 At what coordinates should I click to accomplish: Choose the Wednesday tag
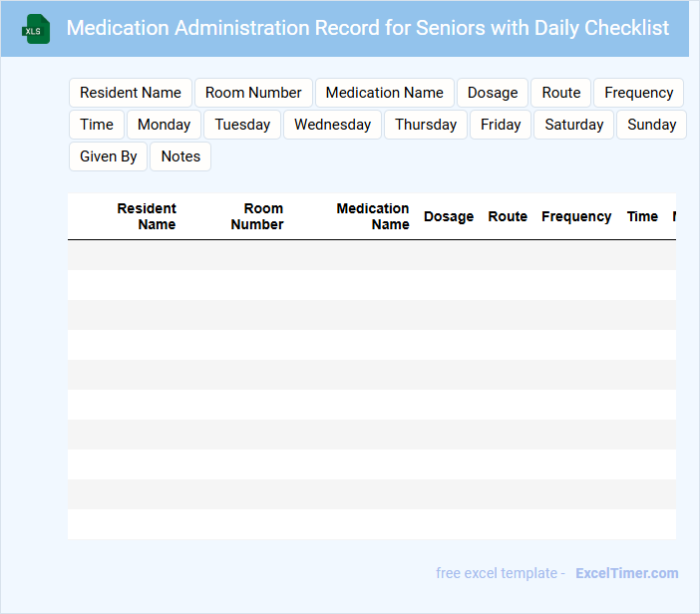[x=332, y=125]
